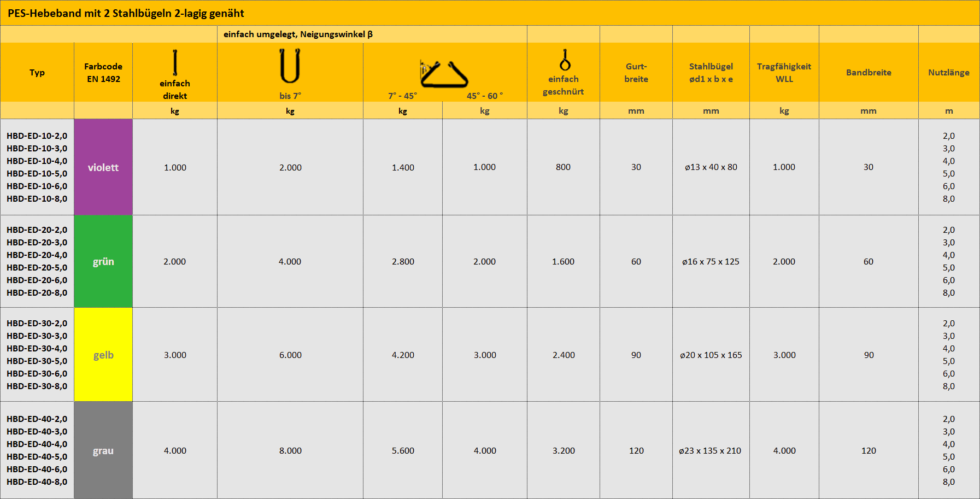Image resolution: width=980 pixels, height=499 pixels.
Task: Click the triangular angled sling icon
Action: [444, 74]
